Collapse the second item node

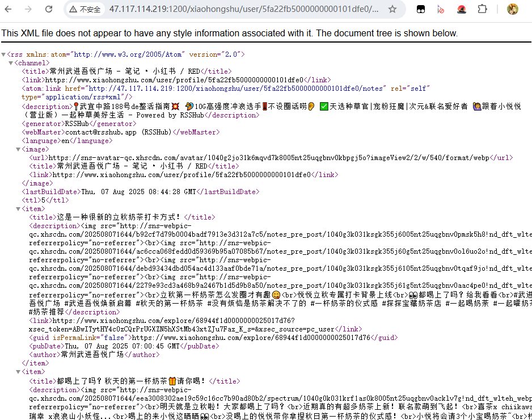tap(18, 372)
